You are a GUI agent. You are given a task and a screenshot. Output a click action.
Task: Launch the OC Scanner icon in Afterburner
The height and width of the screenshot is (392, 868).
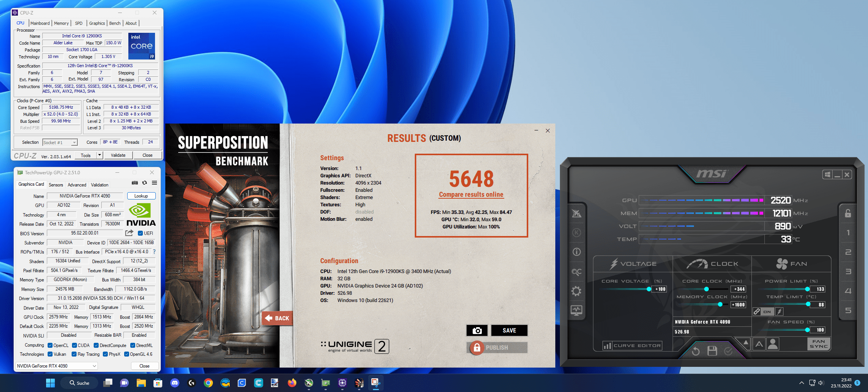[577, 272]
